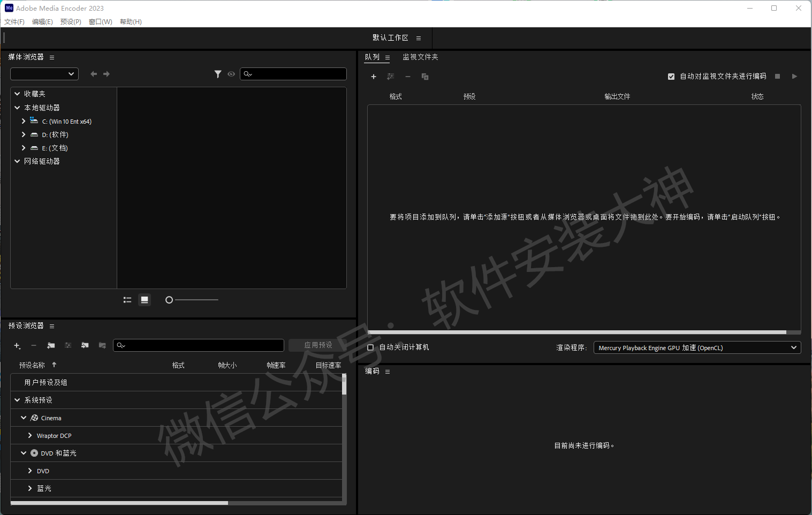The width and height of the screenshot is (812, 515).
Task: Collapse the 系统预设 group
Action: point(17,400)
